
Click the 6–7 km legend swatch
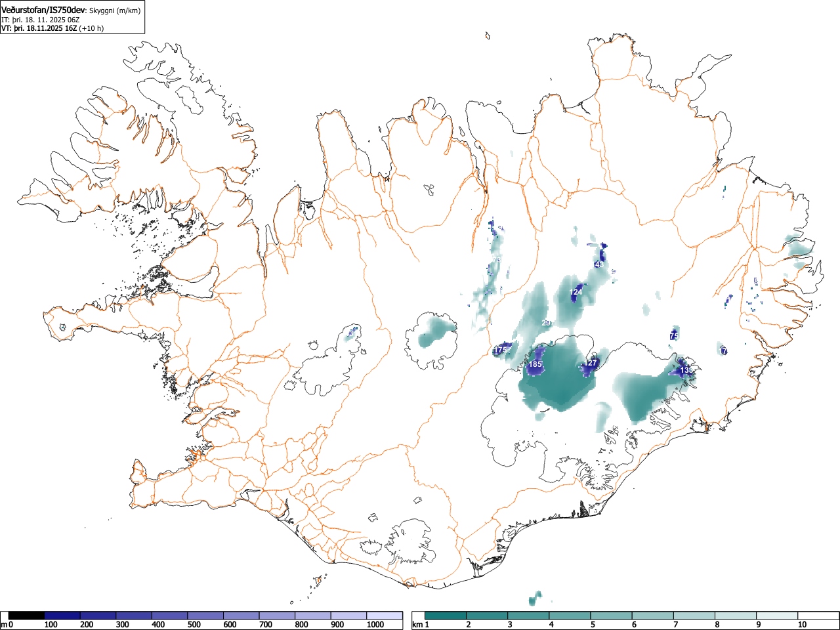[652, 616]
